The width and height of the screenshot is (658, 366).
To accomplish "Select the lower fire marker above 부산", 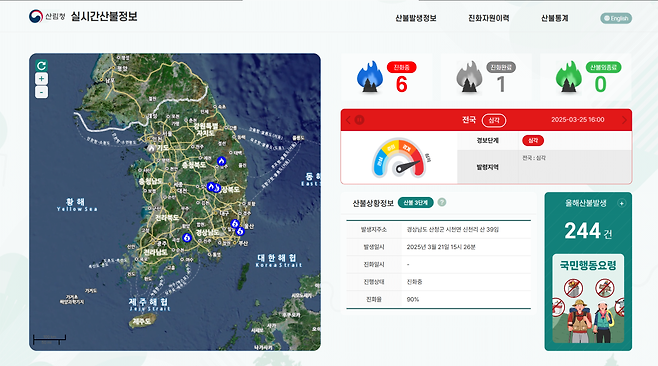I will tap(240, 231).
